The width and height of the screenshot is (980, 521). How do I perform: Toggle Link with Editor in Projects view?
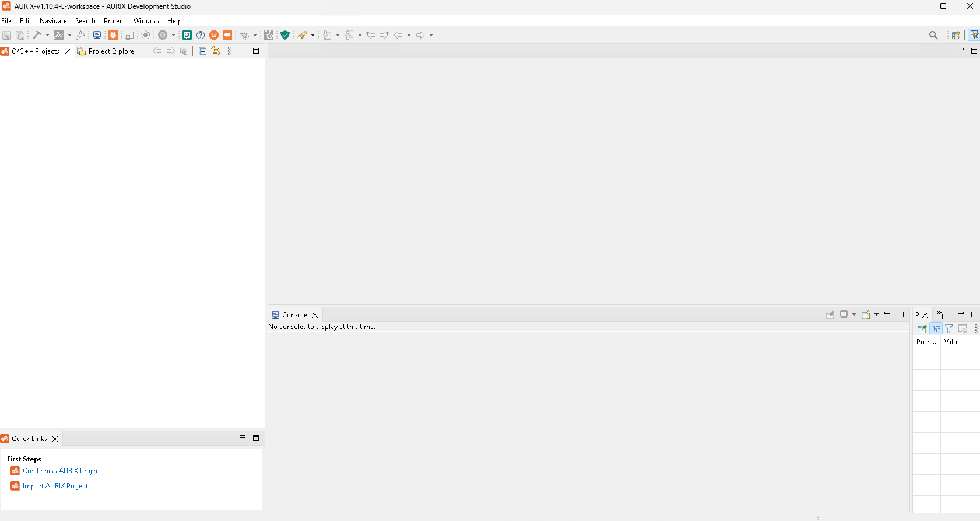216,51
